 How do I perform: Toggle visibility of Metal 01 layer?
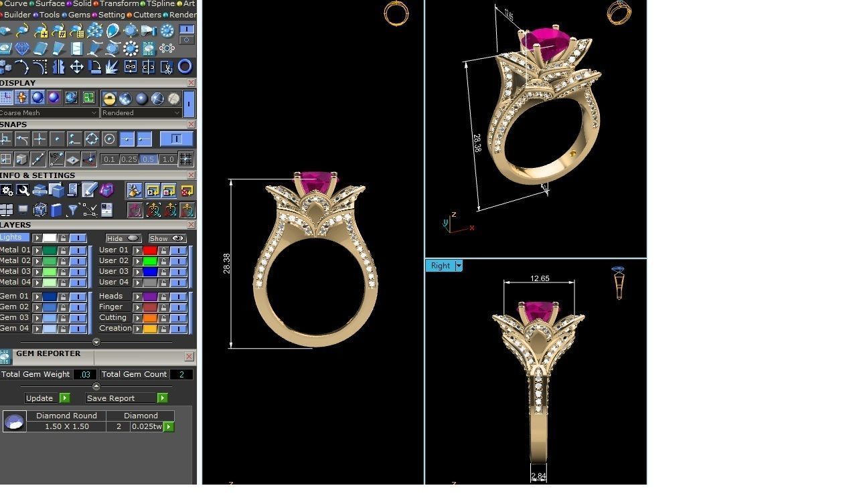tap(78, 250)
